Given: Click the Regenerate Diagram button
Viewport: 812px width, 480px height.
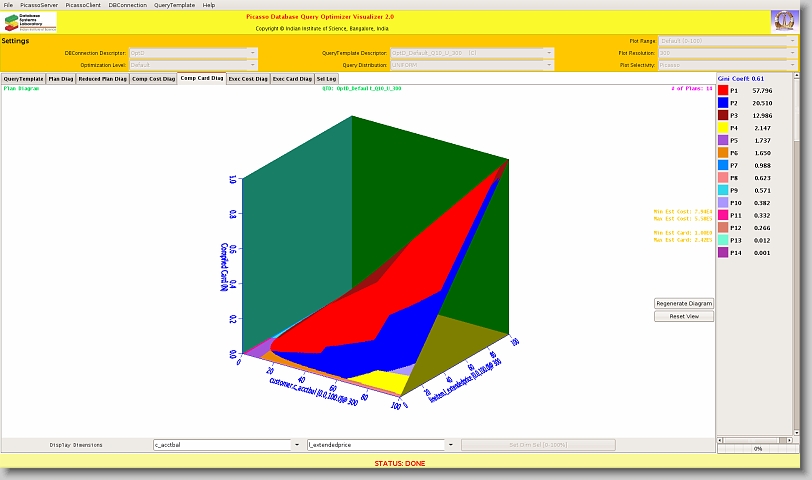Looking at the screenshot, I should coord(684,303).
